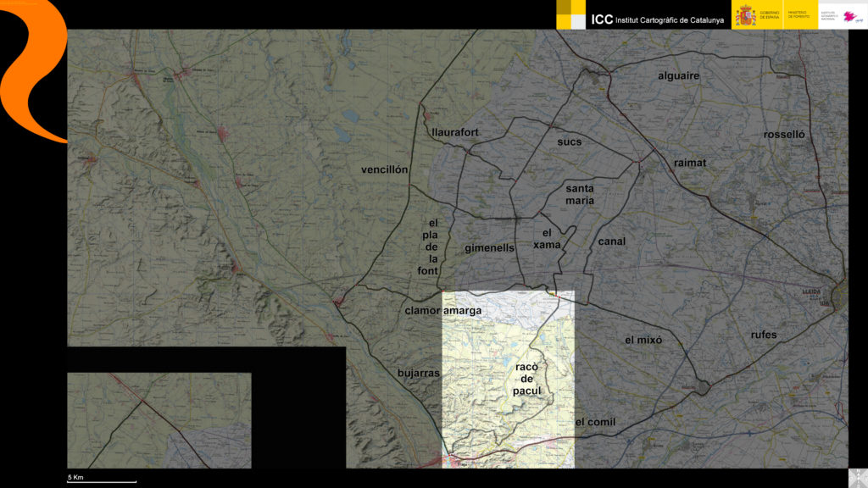Click the ICC Institut Cartogràfic de Catalunya logo

[658, 19]
